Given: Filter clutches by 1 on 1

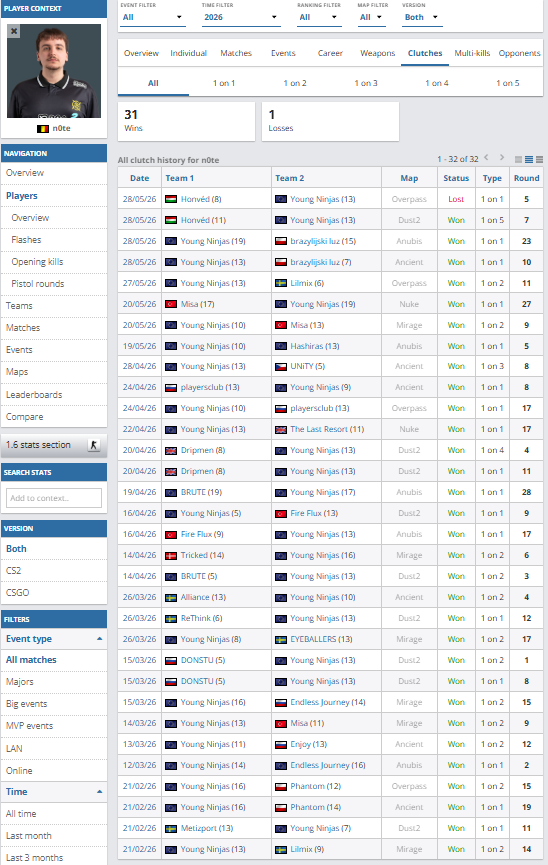Looking at the screenshot, I should coord(224,83).
